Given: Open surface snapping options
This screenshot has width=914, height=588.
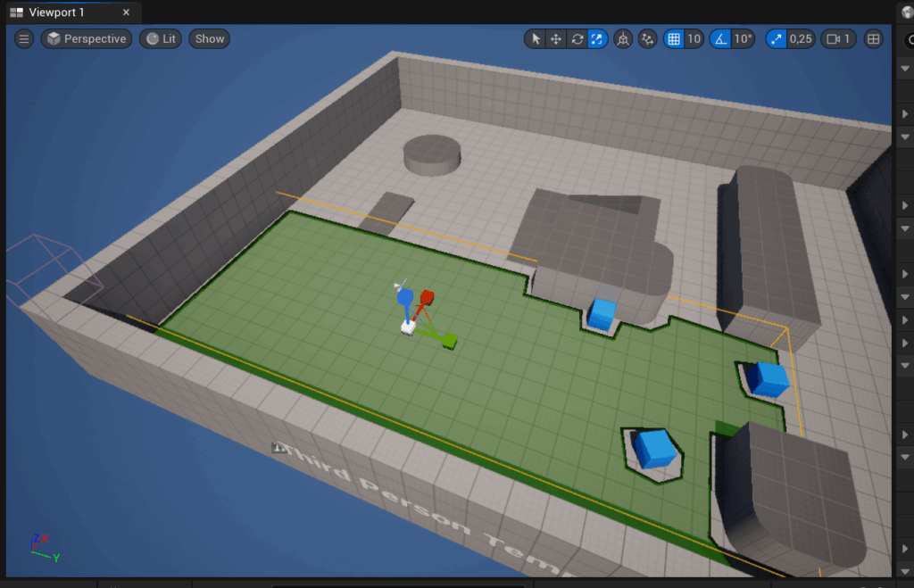Looking at the screenshot, I should pos(648,39).
